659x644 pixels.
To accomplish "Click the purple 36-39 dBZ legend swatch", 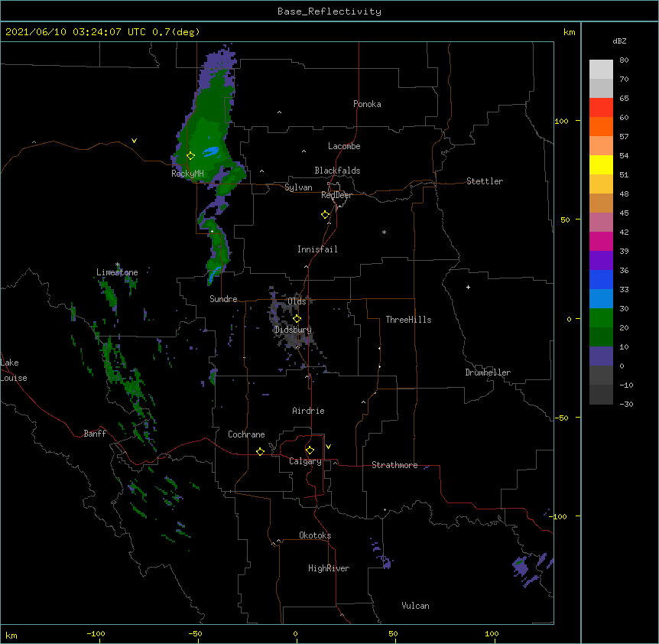I will click(601, 260).
